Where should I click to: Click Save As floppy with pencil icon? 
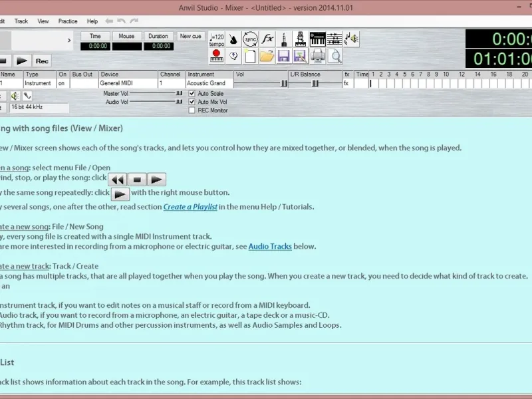point(301,57)
